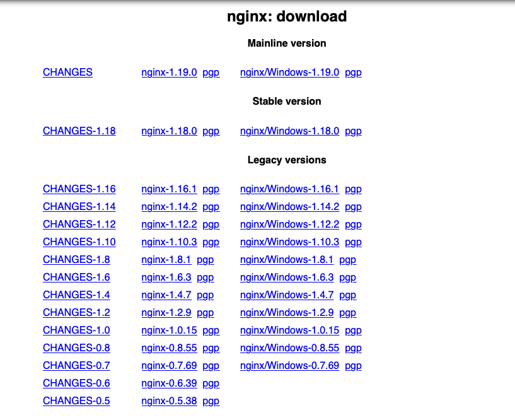This screenshot has height=420, width=515.
Task: Download nginx/Windows-1.4.7
Action: click(x=287, y=295)
